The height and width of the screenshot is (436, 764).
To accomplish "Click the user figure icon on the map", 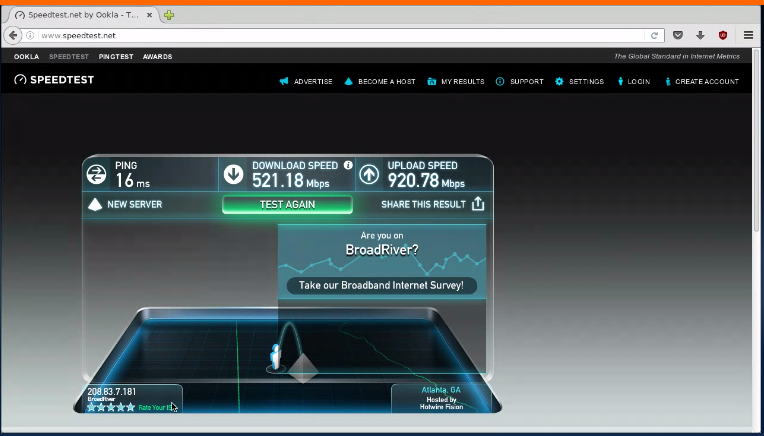I will coord(275,357).
